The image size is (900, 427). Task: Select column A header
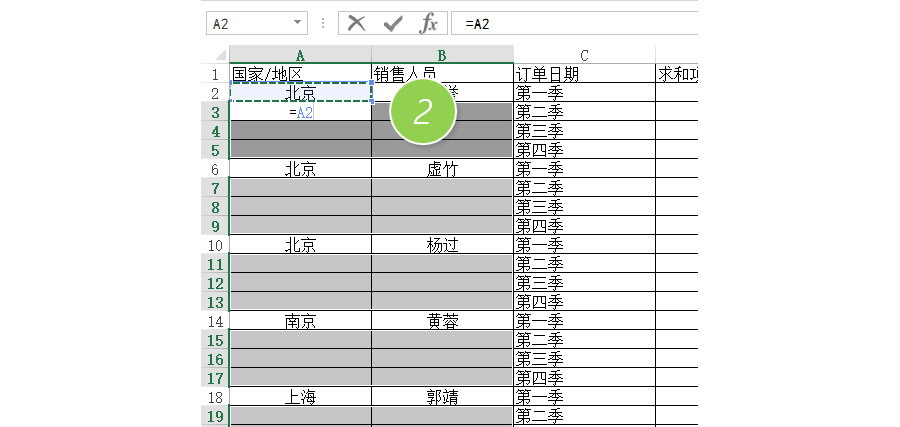[x=300, y=55]
